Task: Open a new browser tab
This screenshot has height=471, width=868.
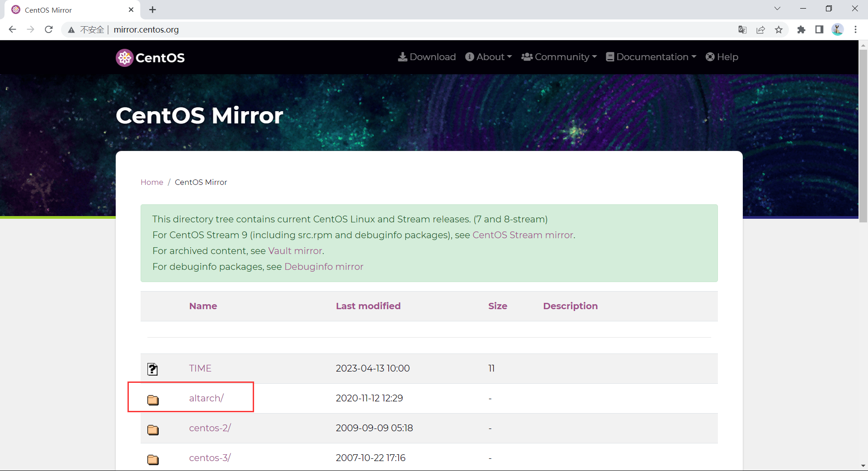Action: point(152,9)
